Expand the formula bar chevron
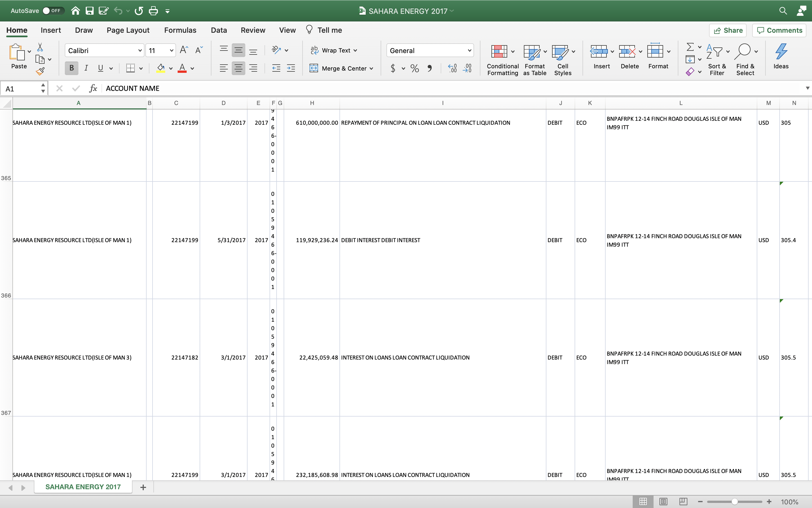The width and height of the screenshot is (812, 508). [807, 88]
